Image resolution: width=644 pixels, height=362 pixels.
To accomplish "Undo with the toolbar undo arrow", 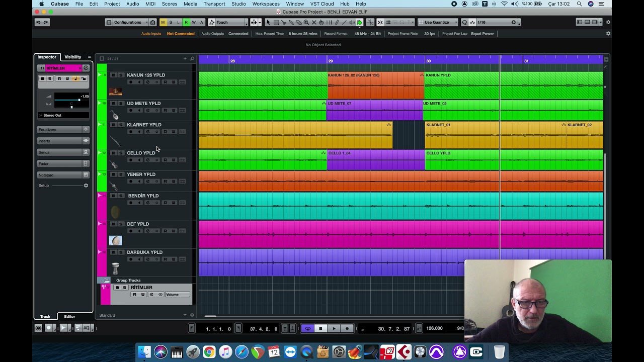I will (x=38, y=22).
